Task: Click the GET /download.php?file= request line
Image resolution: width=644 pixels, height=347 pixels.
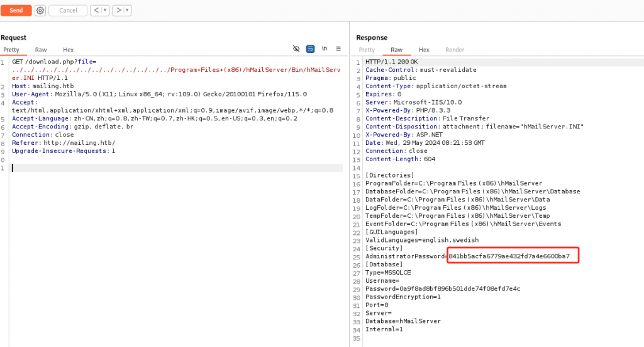Action: tap(54, 62)
